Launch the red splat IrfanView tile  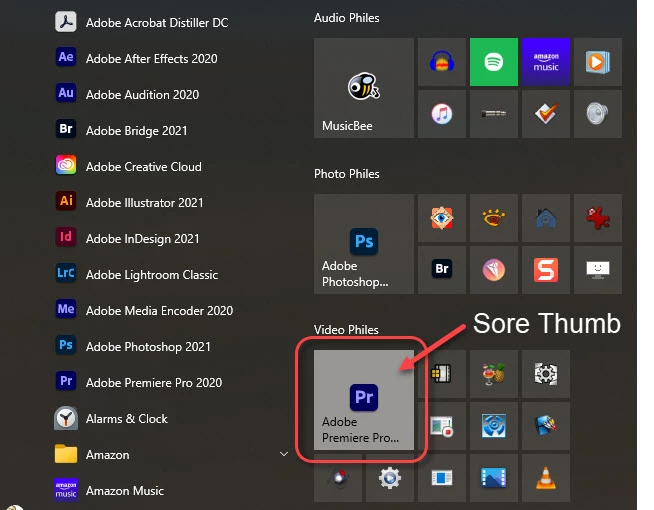tap(598, 218)
